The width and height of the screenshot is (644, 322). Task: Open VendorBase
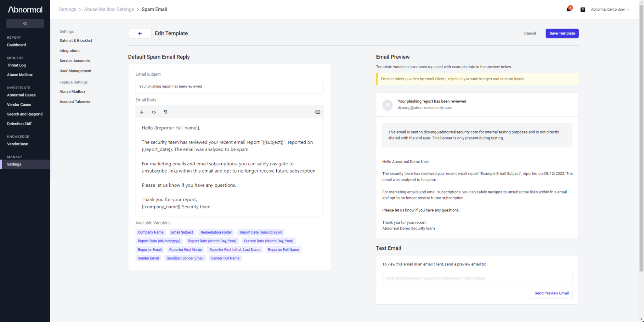(x=17, y=144)
